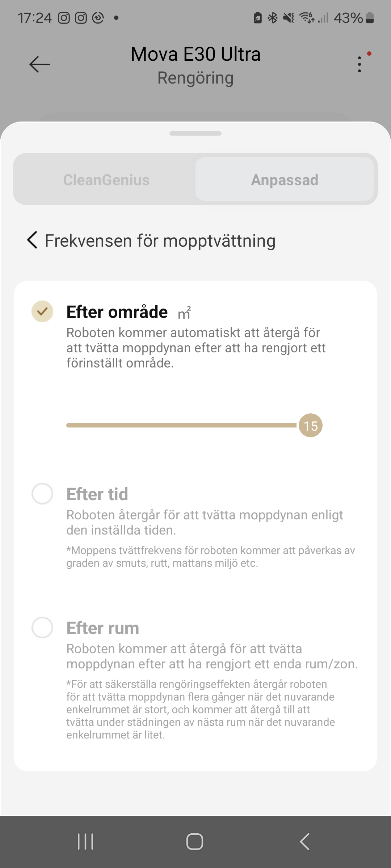Viewport: 391px width, 868px height.
Task: Go back from Frekvensen för mopptvättning chevron
Action: click(x=32, y=240)
